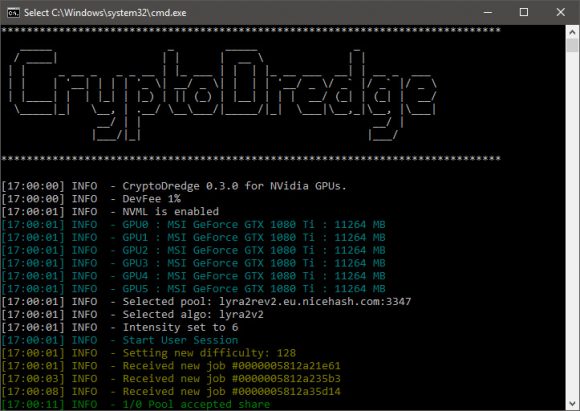Screen dimensions: 580x411
Task: Click the DevFee 1% log line
Action: [91, 199]
